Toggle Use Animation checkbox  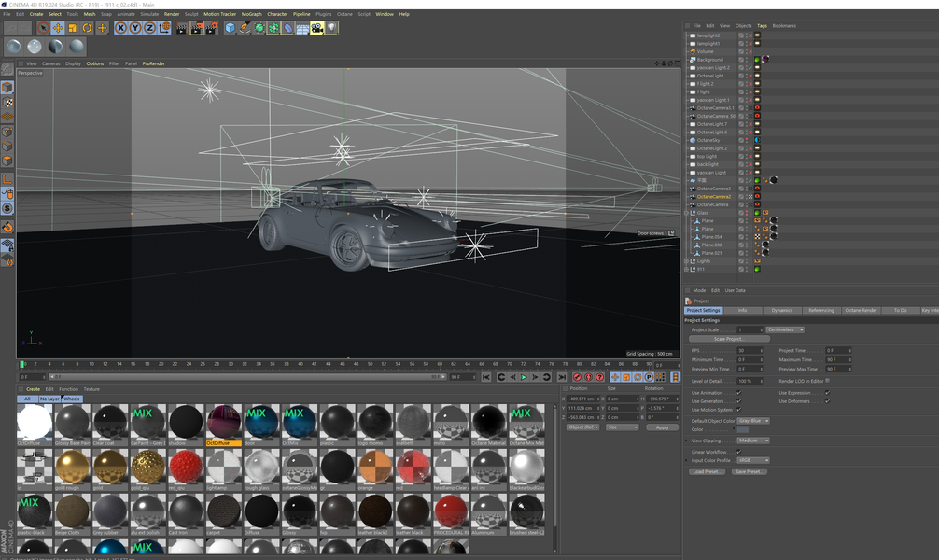pyautogui.click(x=738, y=393)
